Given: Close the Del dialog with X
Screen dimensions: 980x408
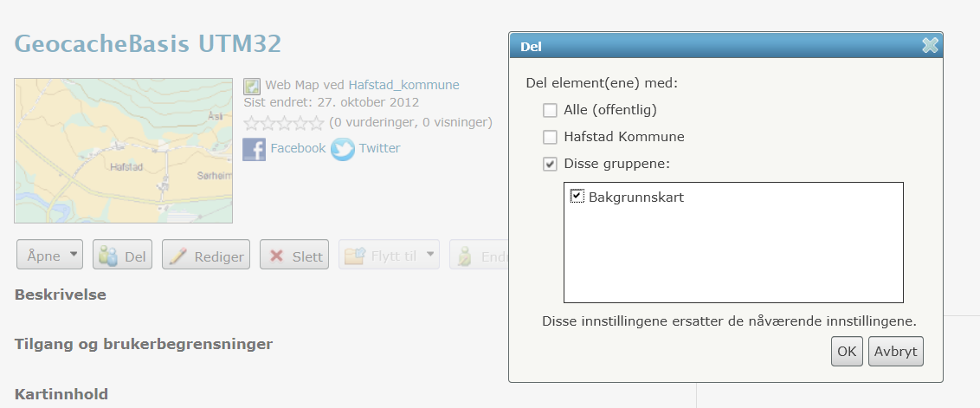Looking at the screenshot, I should (930, 46).
